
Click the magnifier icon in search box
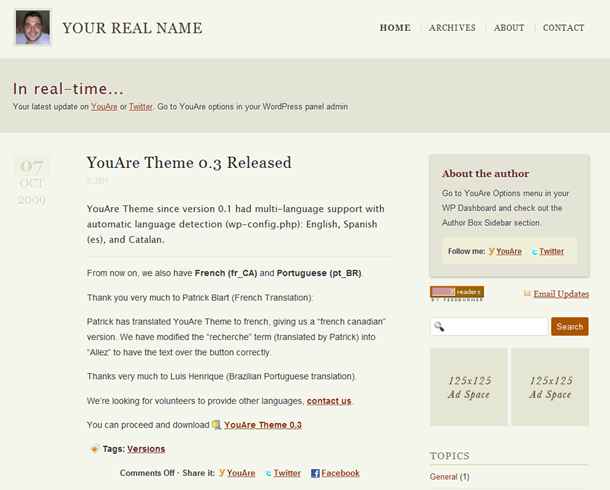point(439,326)
